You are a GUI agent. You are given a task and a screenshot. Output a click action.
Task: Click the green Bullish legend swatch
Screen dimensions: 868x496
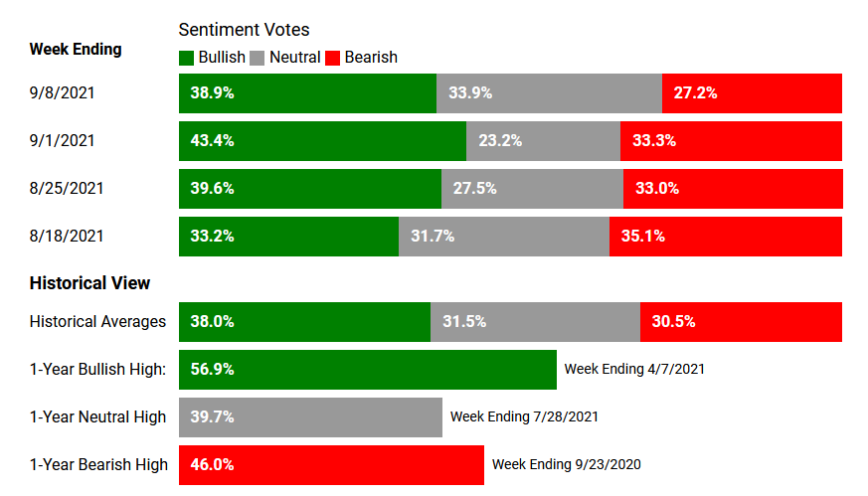pos(186,58)
